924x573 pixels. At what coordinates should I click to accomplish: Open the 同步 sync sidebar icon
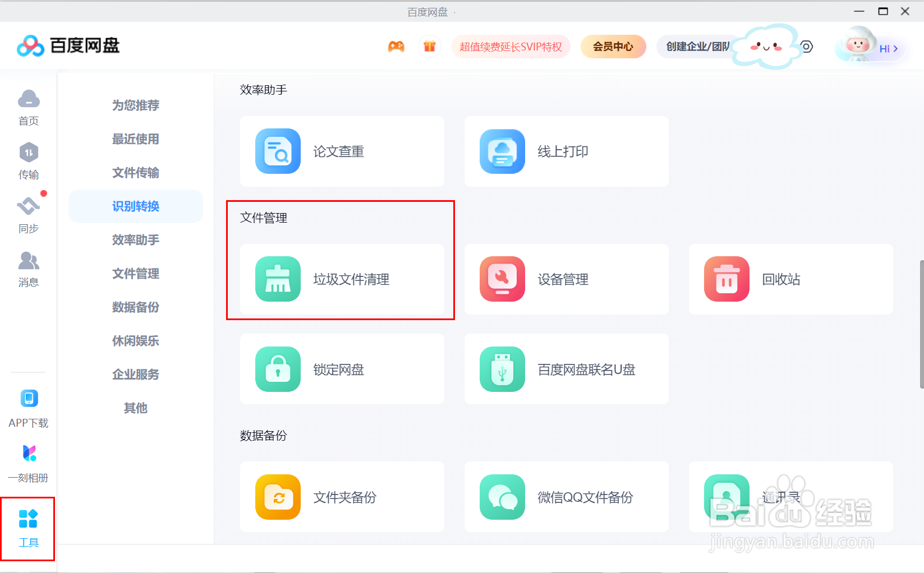pyautogui.click(x=29, y=206)
